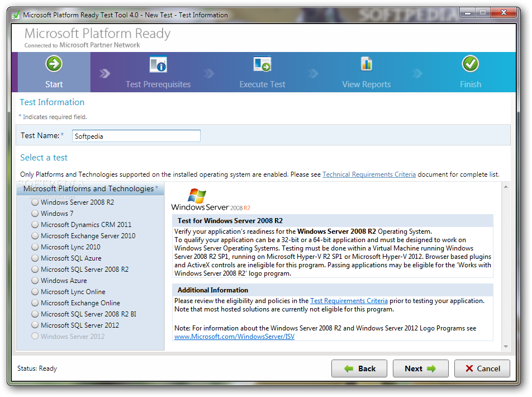Select Microsoft Lync Online radio button
This screenshot has width=532, height=397.
pos(35,292)
